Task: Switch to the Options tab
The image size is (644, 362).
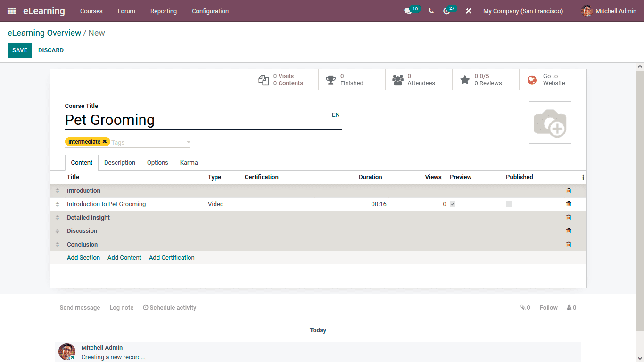Action: point(157,162)
